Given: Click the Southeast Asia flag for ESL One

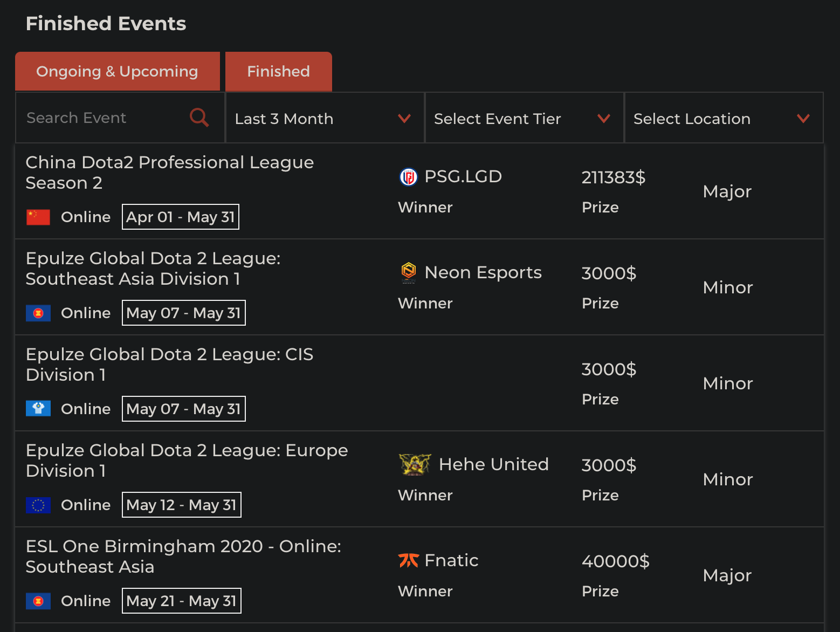Looking at the screenshot, I should [38, 601].
